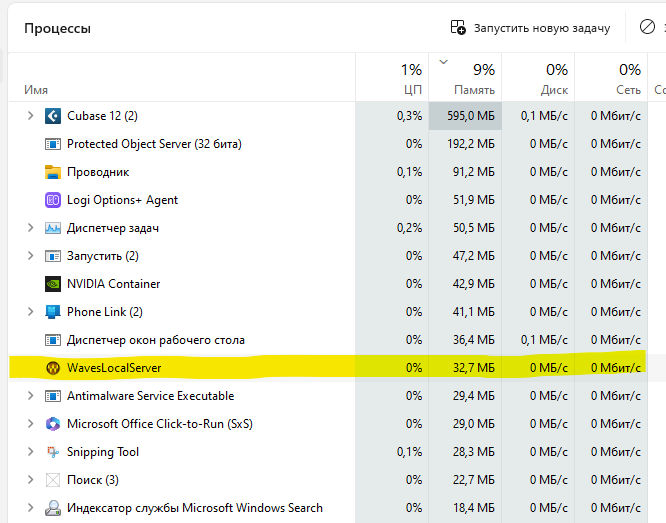Screen dimensions: 666x523
Task: Sort by the Диск column header
Action: (x=538, y=77)
